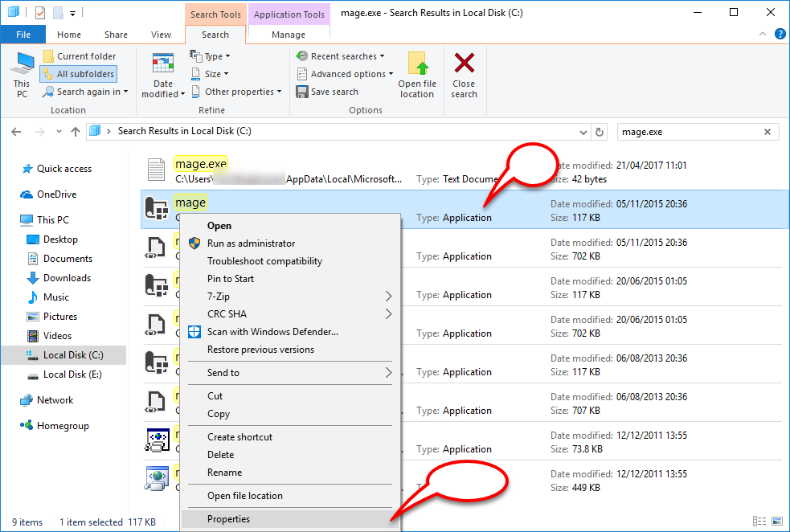Image resolution: width=790 pixels, height=532 pixels.
Task: Expand Advanced options dropdown
Action: click(345, 74)
